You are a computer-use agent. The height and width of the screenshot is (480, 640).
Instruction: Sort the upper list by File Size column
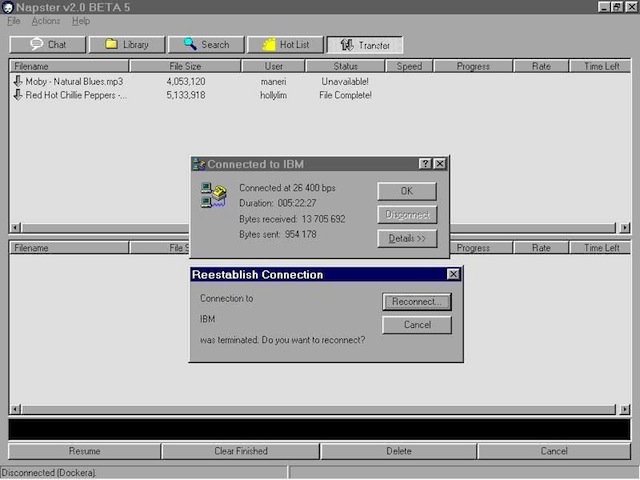[x=185, y=66]
